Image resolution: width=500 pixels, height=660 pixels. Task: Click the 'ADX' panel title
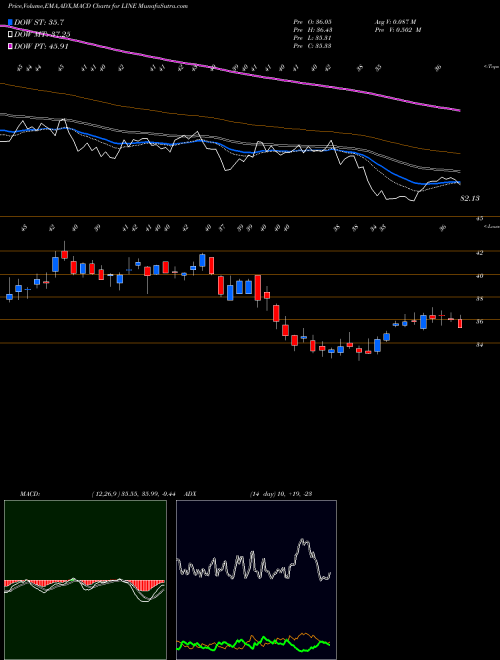[191, 494]
